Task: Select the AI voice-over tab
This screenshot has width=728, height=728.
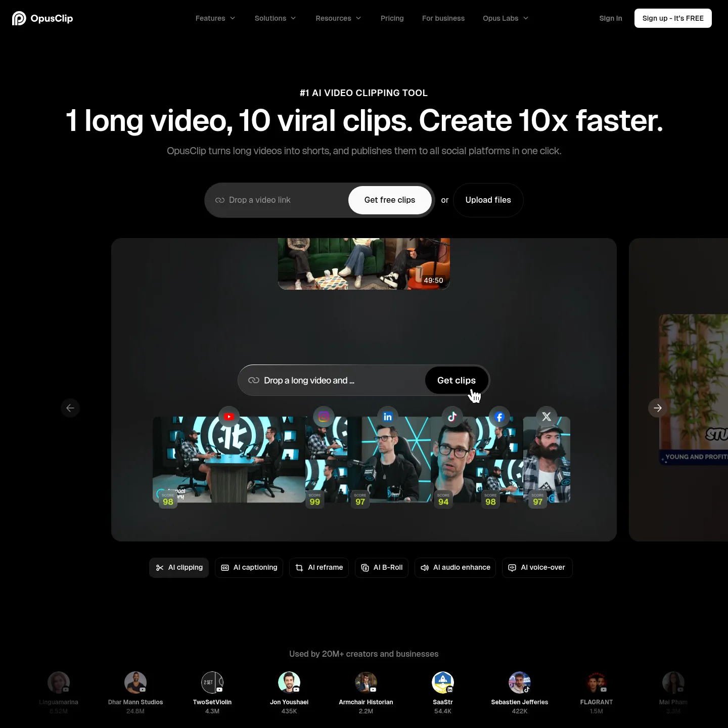Action: coord(537,568)
